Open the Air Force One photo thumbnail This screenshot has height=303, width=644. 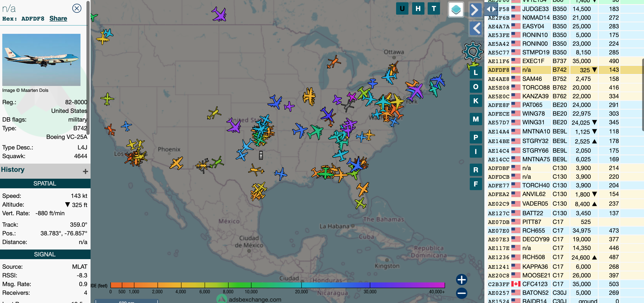click(x=41, y=60)
